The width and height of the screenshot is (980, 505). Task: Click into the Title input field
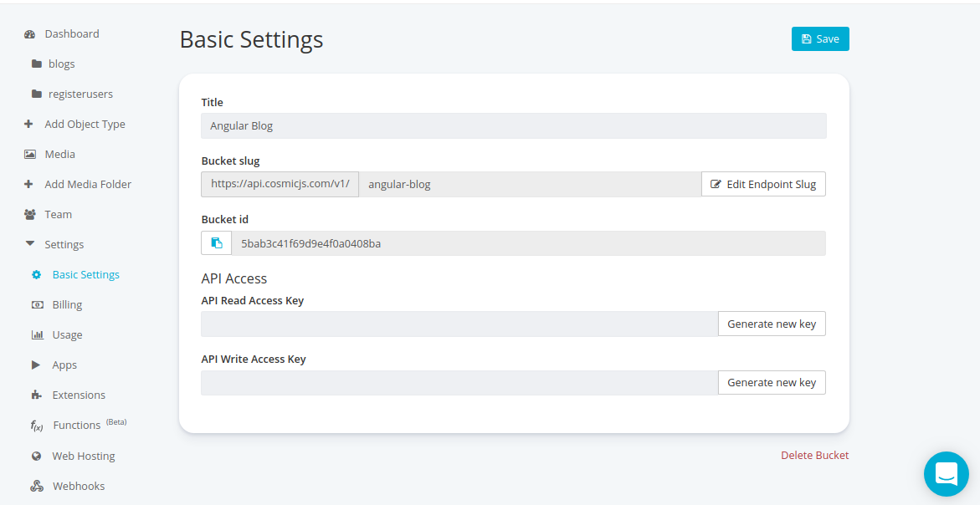[513, 126]
